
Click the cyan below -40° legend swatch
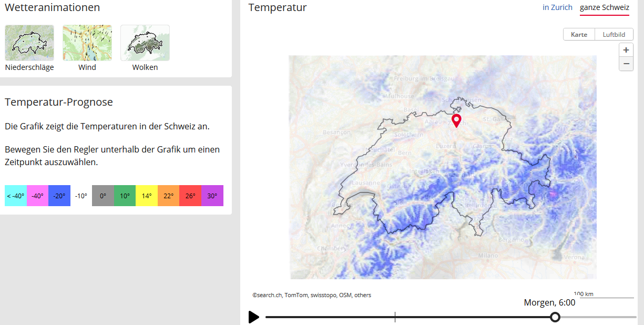tap(16, 196)
